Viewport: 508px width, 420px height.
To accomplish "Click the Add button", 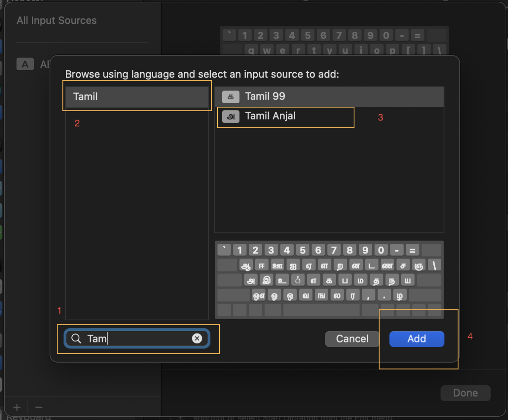I will [416, 339].
